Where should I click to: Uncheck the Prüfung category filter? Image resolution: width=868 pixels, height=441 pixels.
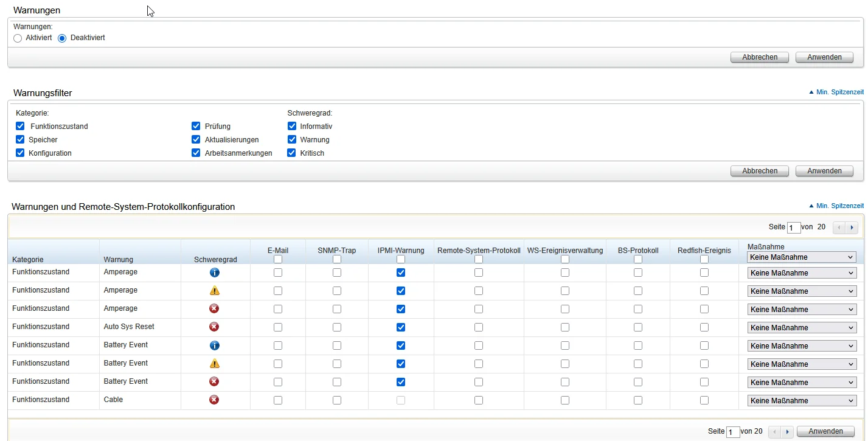196,126
